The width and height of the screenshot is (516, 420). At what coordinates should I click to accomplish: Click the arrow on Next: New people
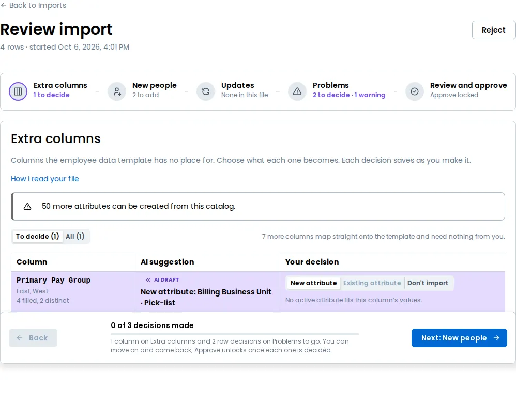point(496,338)
